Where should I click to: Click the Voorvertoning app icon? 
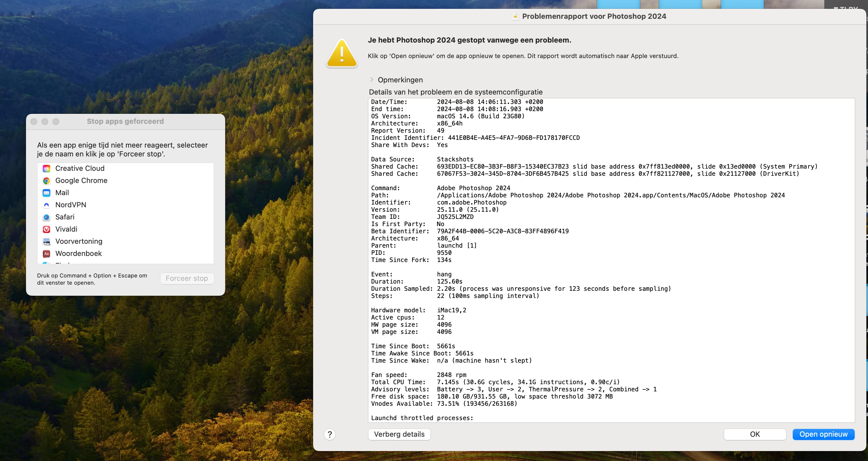pyautogui.click(x=46, y=242)
